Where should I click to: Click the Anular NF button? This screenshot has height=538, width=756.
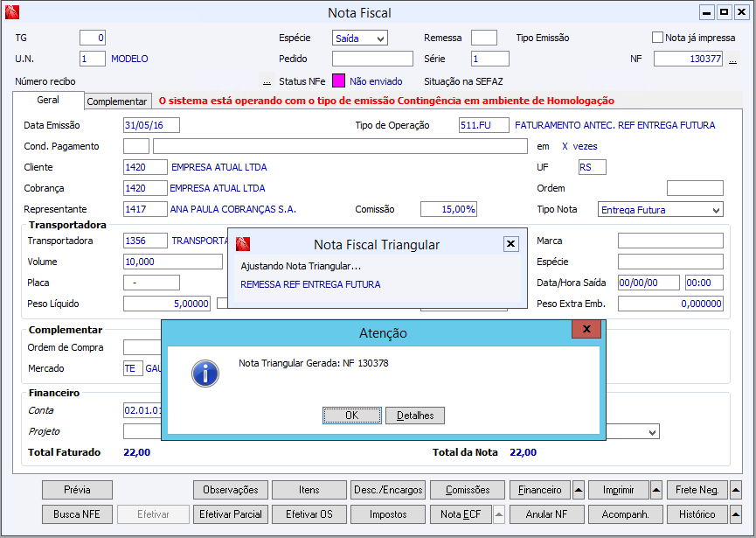pos(547,514)
